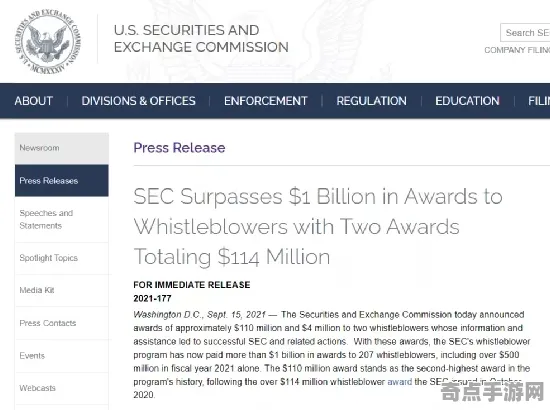
Task: Open the ABOUT menu
Action: 34,101
